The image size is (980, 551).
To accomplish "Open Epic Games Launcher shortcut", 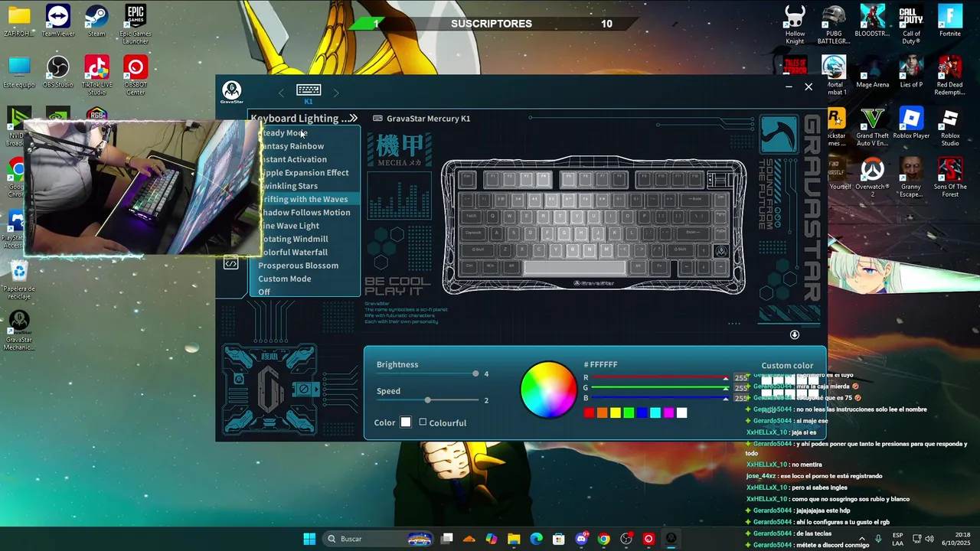I will 136,24.
